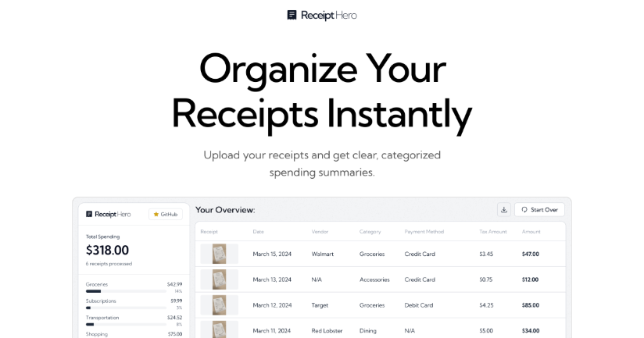Click the Receipt Hero logo in the sidebar

[x=109, y=214]
